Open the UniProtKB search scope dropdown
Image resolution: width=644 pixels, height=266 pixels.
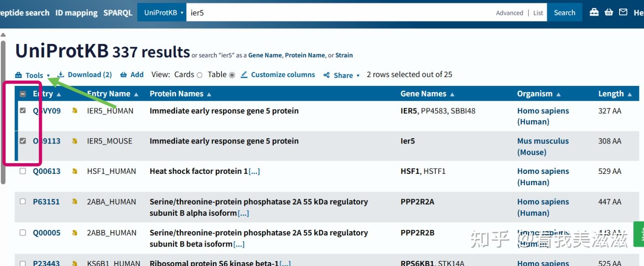pyautogui.click(x=162, y=12)
